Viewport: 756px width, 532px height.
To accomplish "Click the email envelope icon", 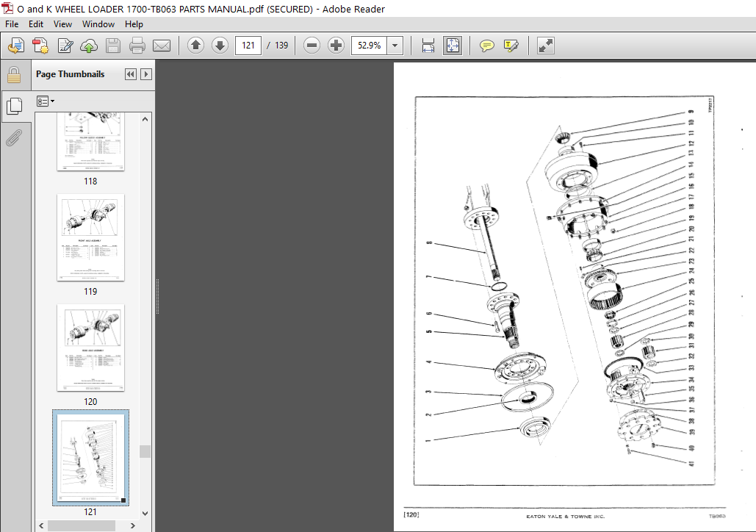I will [x=162, y=46].
